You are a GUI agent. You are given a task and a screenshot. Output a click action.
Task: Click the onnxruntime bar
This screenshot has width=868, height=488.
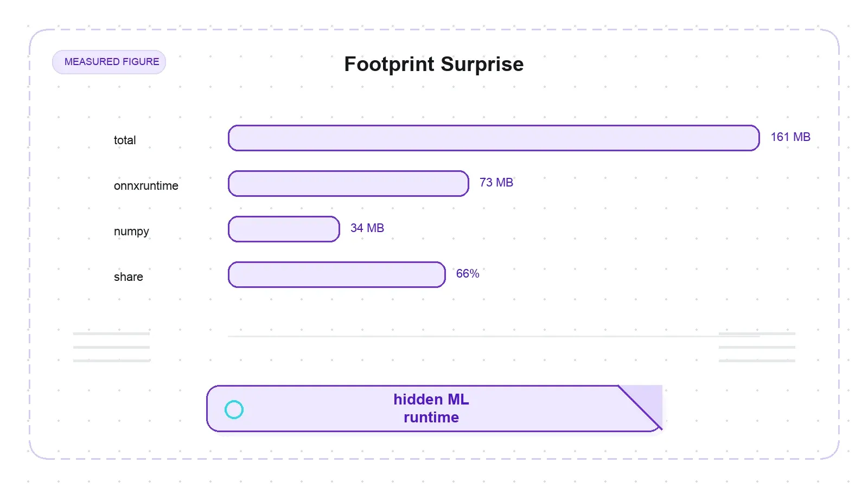[348, 183]
